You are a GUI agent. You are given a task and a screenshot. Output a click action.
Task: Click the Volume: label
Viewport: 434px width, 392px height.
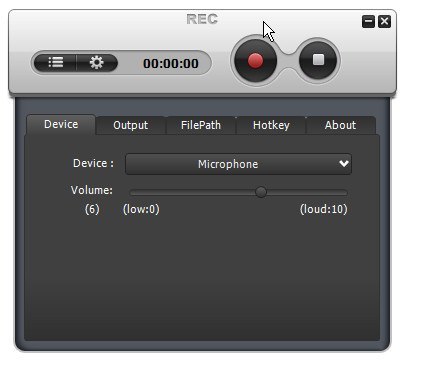(x=92, y=190)
